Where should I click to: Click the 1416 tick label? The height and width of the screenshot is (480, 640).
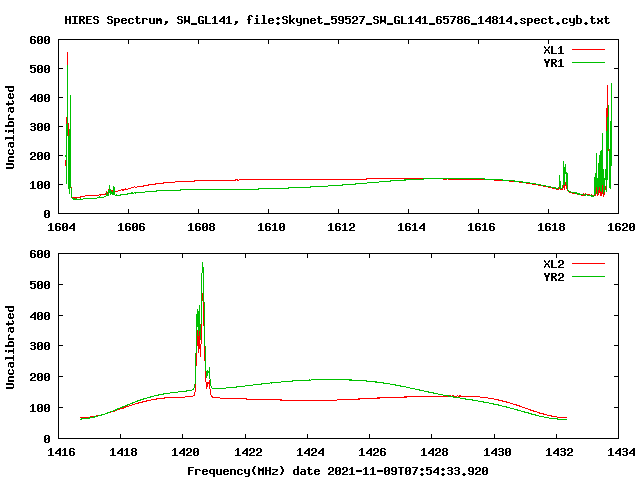click(x=61, y=452)
